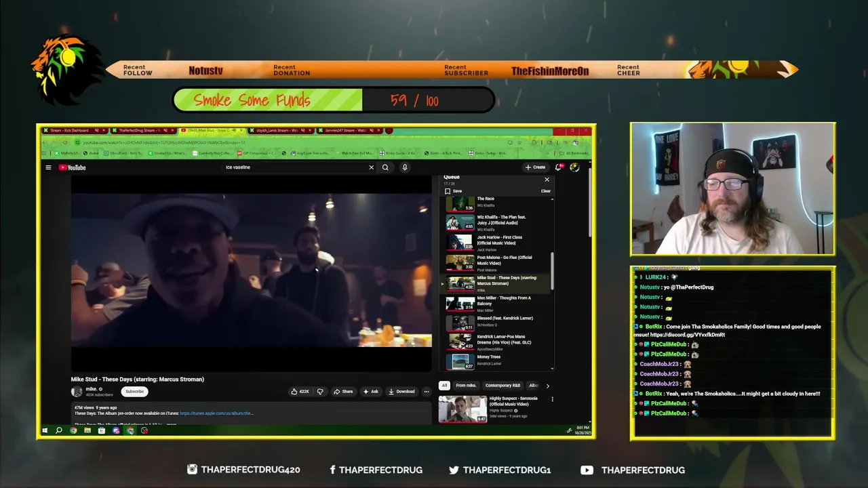Open options menu for Serotonia video
This screenshot has width=868, height=488.
552,400
